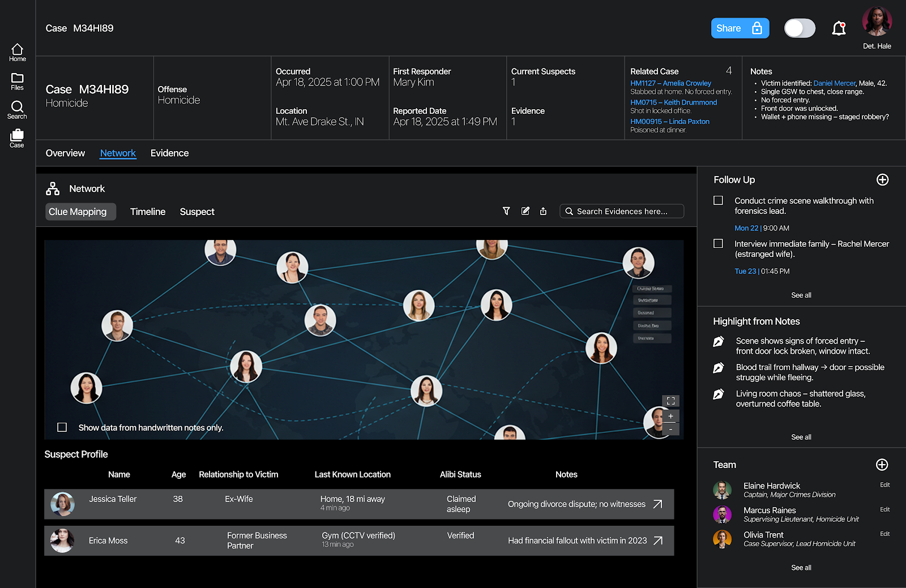See all Team members

(801, 568)
